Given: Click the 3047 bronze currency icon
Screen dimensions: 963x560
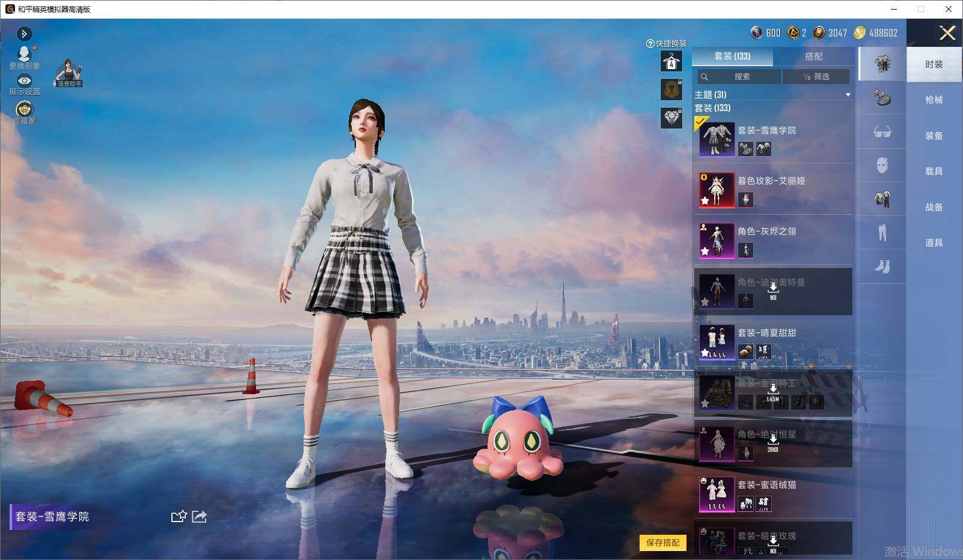Looking at the screenshot, I should 819,32.
